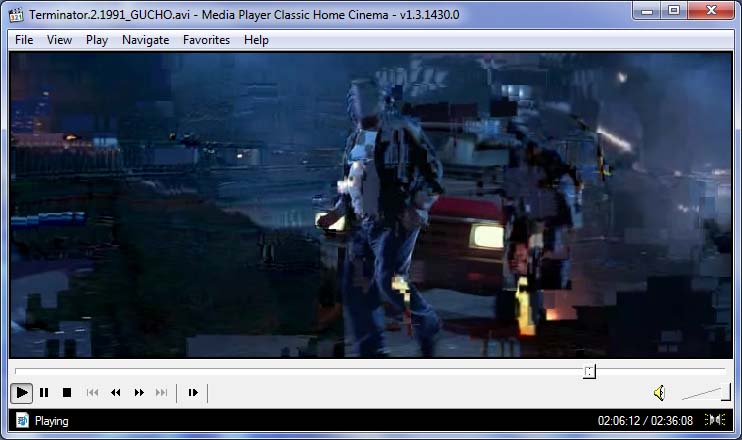Viewport: 742px width, 440px height.
Task: Open the File menu
Action: 24,40
